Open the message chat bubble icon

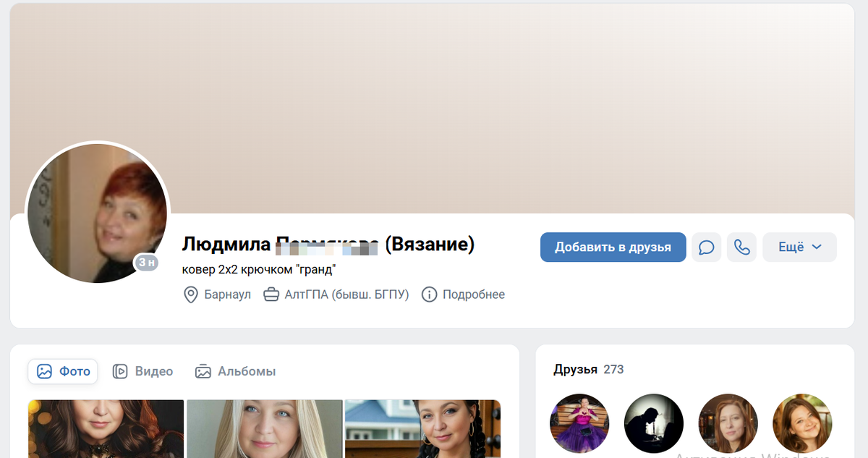pos(706,247)
